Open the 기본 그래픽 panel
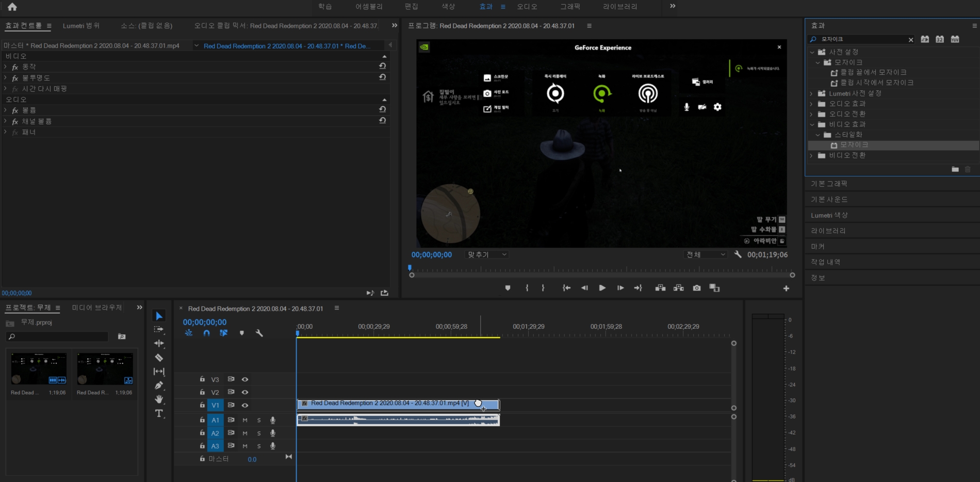980x482 pixels. click(829, 184)
